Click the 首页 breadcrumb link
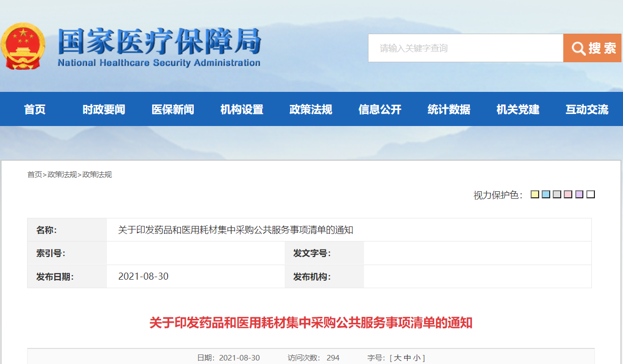Image resolution: width=623 pixels, height=364 pixels. coord(35,175)
